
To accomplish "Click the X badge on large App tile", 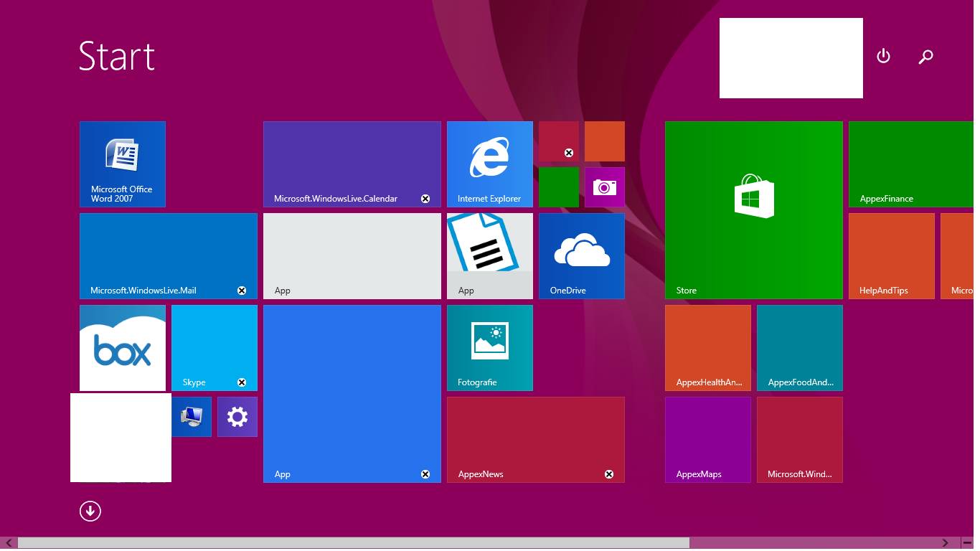I will coord(425,474).
